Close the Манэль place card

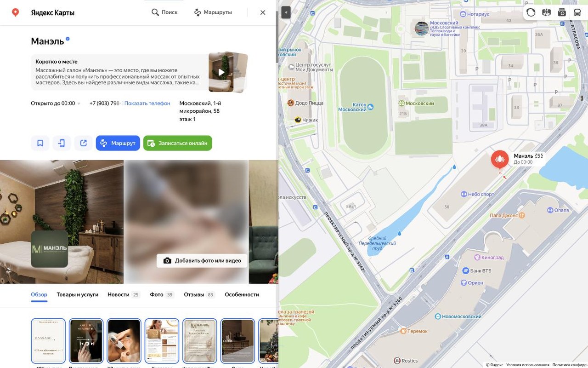(x=263, y=12)
